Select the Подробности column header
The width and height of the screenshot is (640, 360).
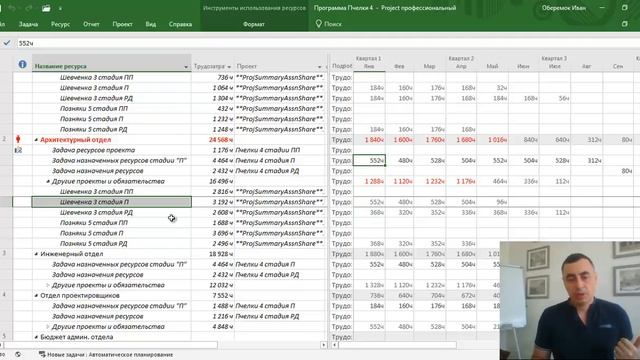tap(342, 66)
